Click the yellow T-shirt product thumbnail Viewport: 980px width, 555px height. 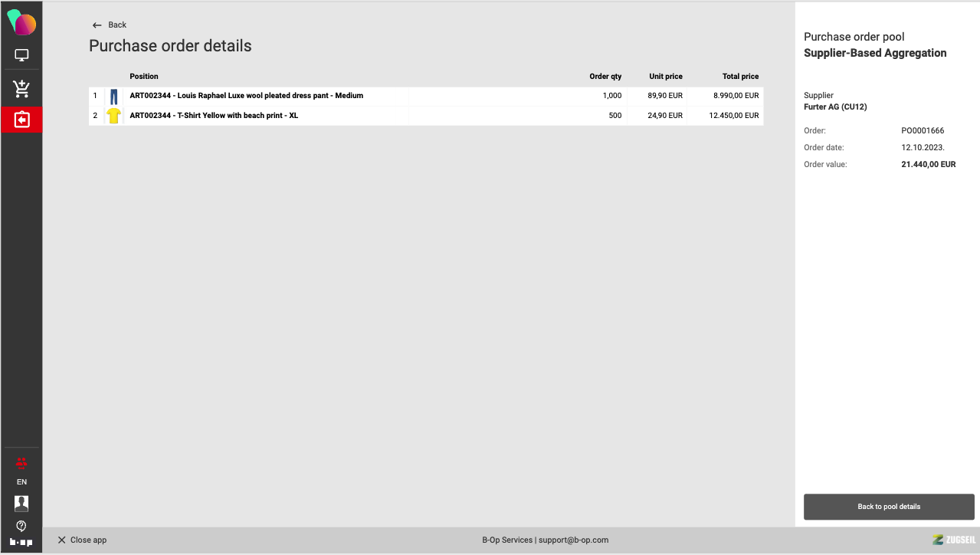(x=114, y=116)
